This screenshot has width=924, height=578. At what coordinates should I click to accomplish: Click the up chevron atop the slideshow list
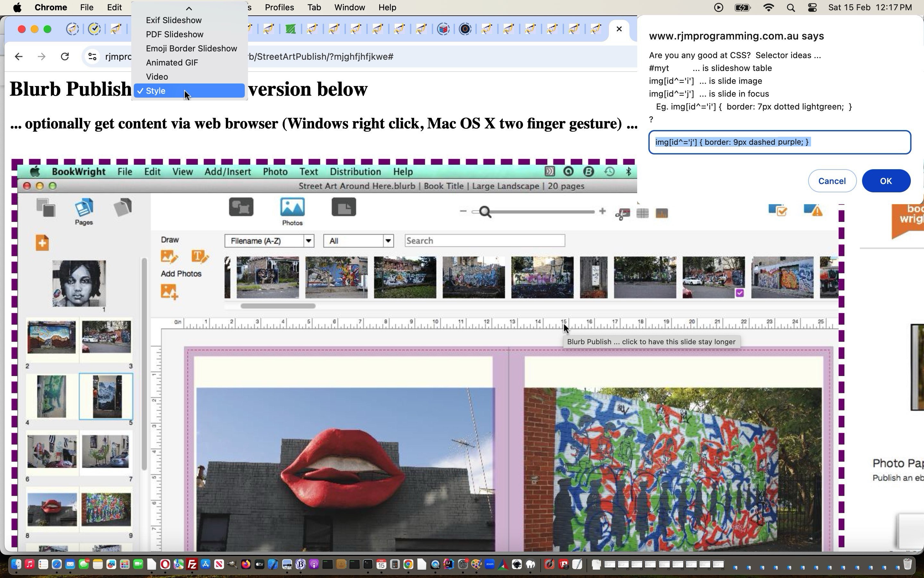coord(189,8)
